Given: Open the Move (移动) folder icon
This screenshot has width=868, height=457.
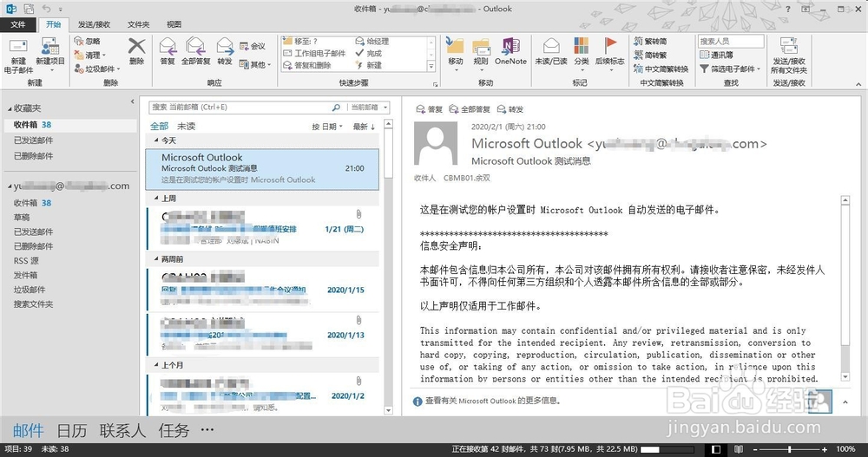Looking at the screenshot, I should 455,46.
